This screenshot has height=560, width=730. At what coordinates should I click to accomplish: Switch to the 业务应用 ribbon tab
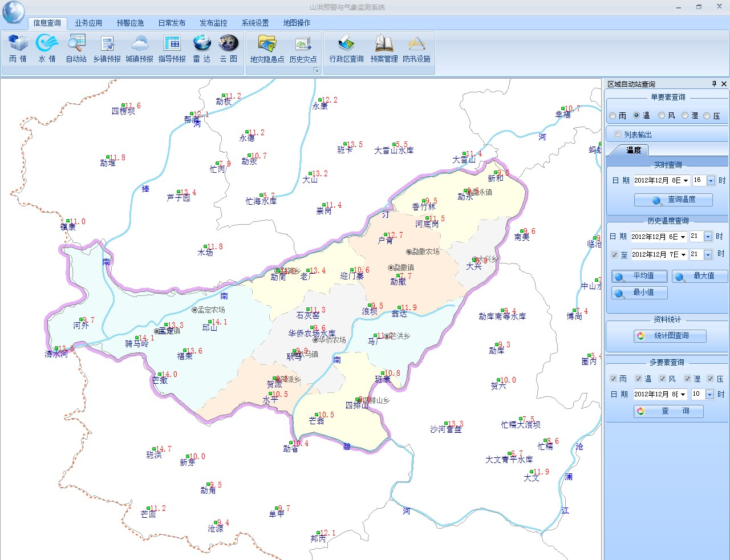point(88,23)
